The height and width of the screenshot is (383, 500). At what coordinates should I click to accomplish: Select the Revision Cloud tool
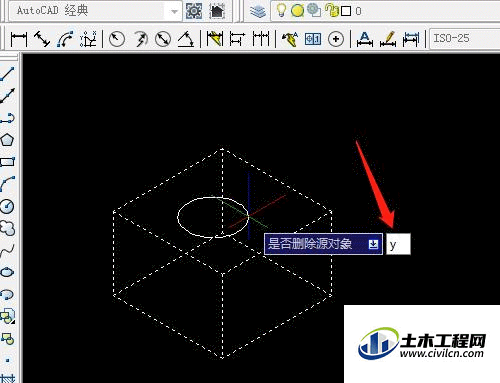[x=7, y=229]
